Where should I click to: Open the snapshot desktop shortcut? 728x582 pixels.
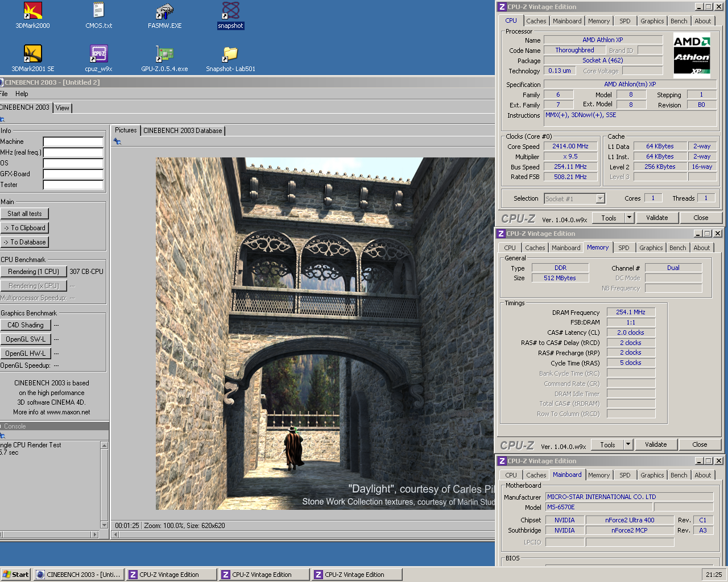pyautogui.click(x=230, y=15)
